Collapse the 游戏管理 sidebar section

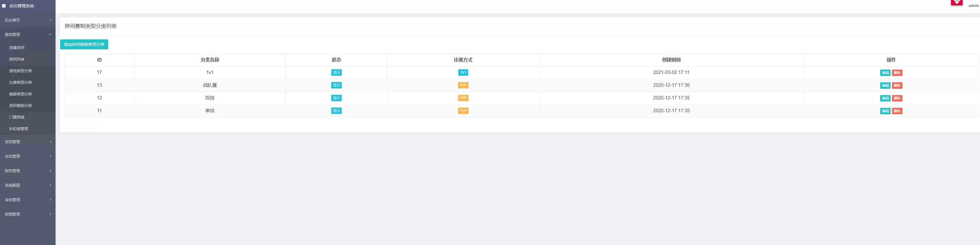pyautogui.click(x=27, y=35)
